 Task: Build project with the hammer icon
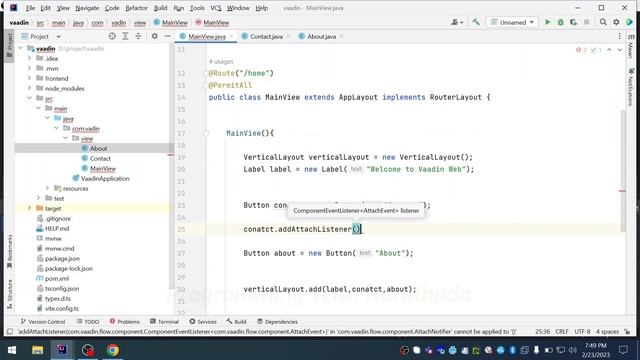point(476,22)
